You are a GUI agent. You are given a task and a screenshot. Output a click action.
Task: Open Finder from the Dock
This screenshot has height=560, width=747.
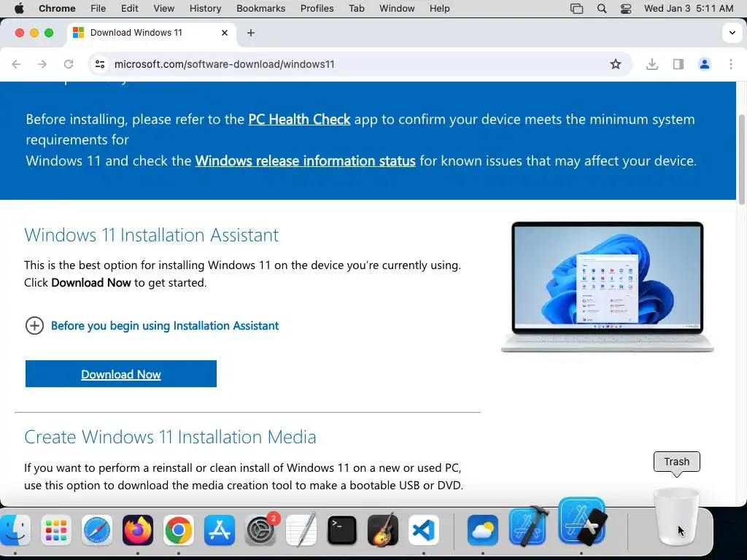point(15,530)
